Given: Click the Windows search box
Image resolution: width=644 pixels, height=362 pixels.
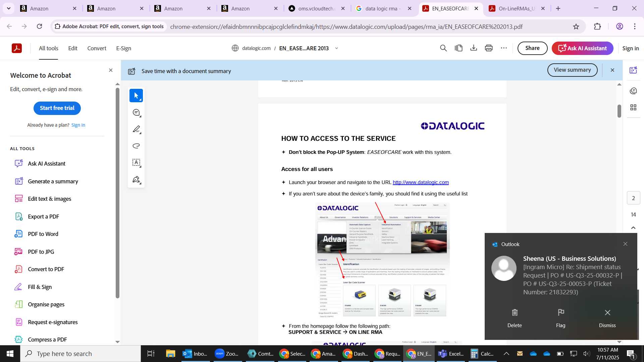Looking at the screenshot, I should [80, 354].
